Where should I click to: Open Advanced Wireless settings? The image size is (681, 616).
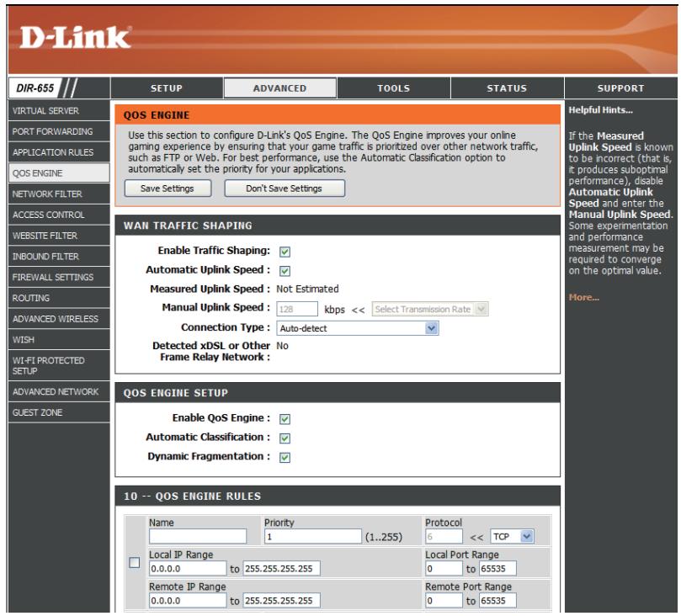click(x=59, y=319)
